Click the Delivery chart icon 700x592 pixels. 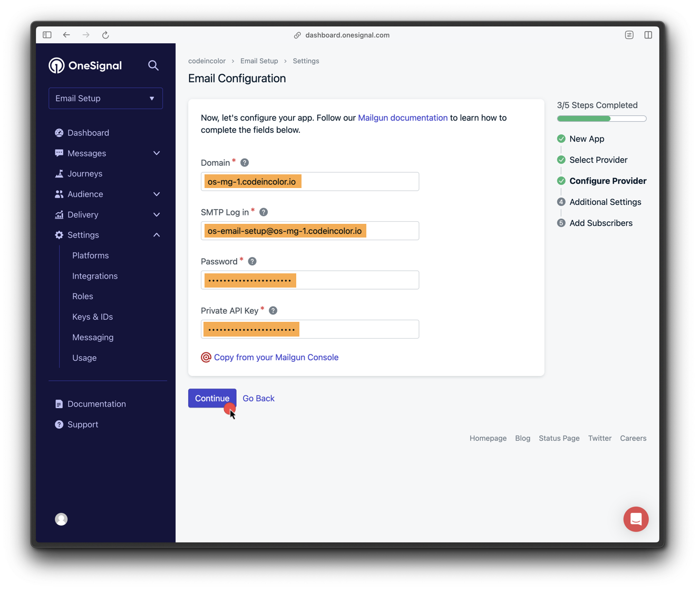[59, 215]
